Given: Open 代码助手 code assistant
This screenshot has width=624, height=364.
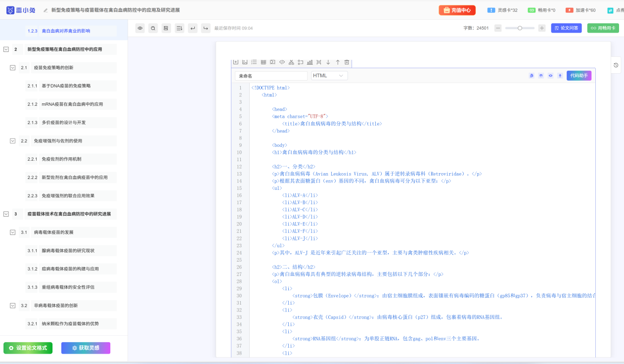Looking at the screenshot, I should (579, 76).
